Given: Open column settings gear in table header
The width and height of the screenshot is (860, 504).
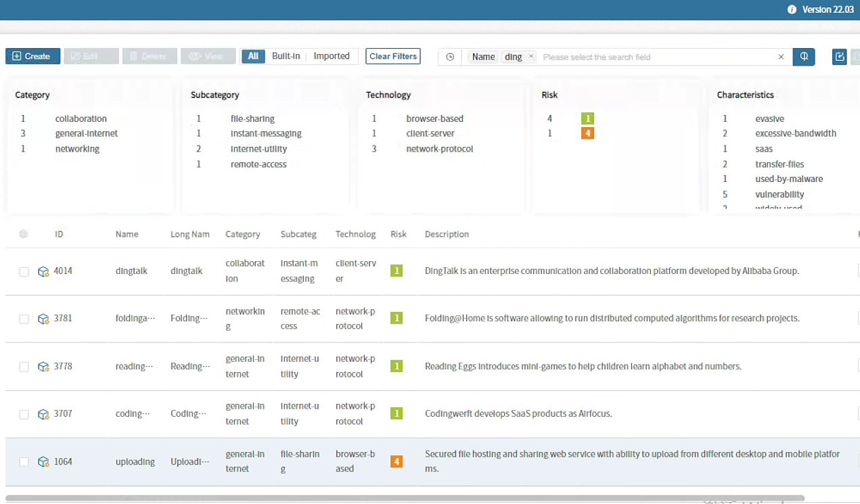Looking at the screenshot, I should click(24, 234).
